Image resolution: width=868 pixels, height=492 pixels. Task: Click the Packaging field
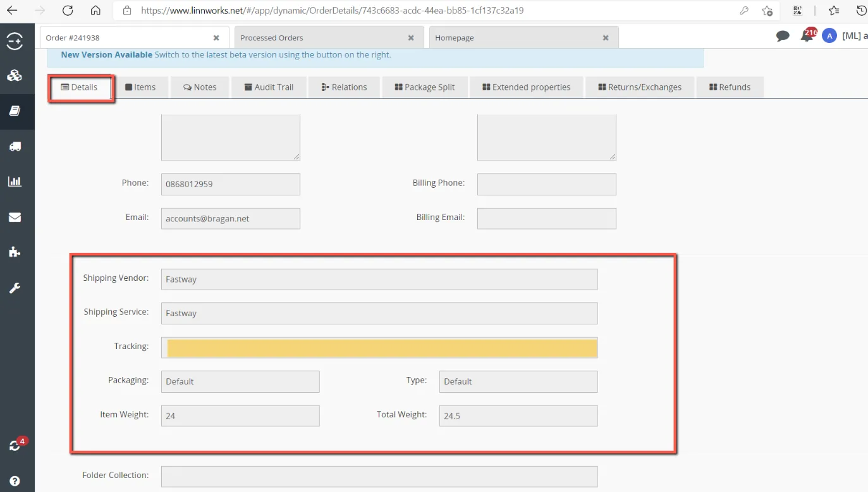(x=240, y=381)
